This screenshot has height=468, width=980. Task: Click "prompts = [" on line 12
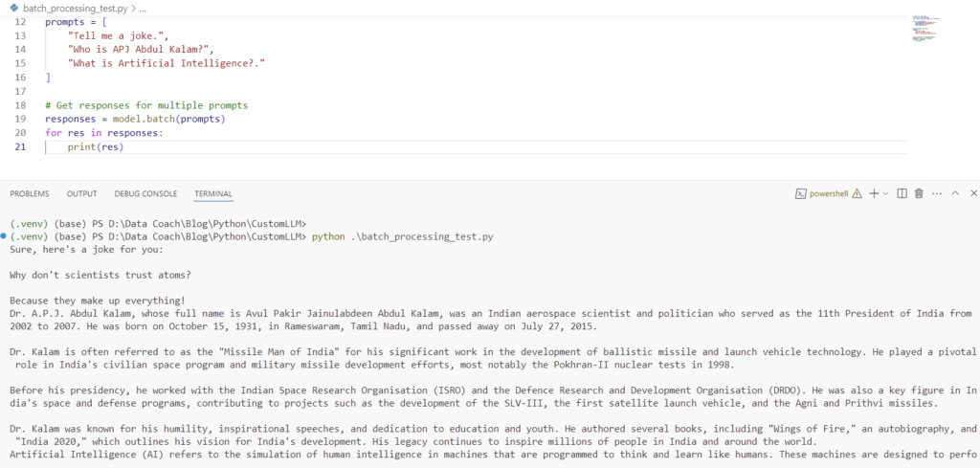(76, 22)
